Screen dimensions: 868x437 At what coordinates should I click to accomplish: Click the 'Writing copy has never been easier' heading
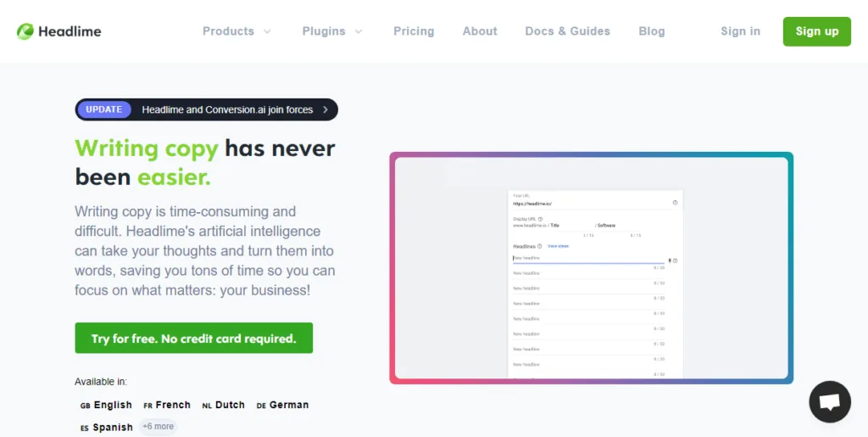(205, 163)
